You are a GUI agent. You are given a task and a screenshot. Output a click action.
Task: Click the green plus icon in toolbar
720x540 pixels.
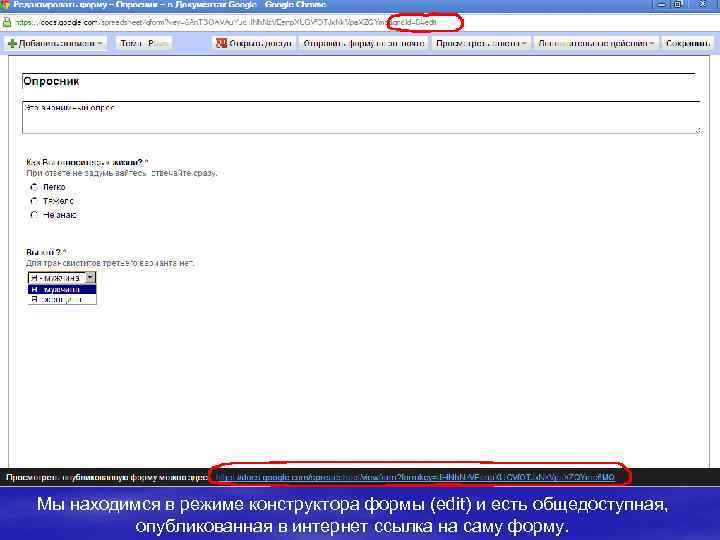13,44
